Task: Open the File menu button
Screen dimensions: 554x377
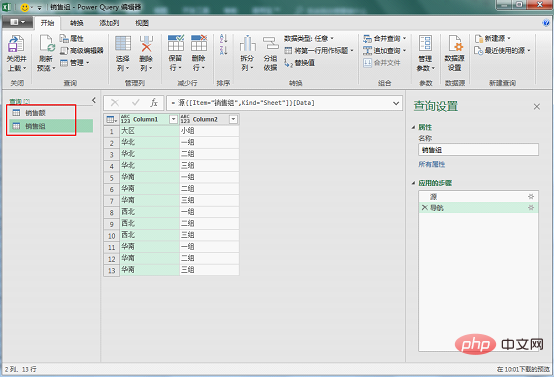Action: point(17,22)
